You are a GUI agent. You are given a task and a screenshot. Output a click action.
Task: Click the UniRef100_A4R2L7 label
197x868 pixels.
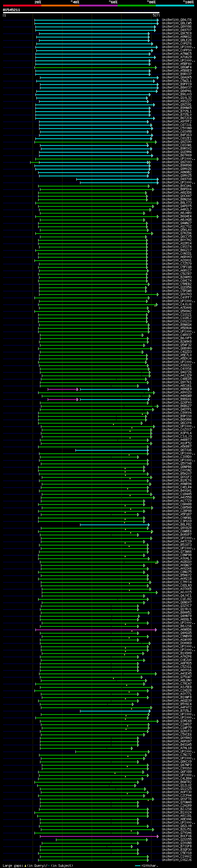pos(177,210)
